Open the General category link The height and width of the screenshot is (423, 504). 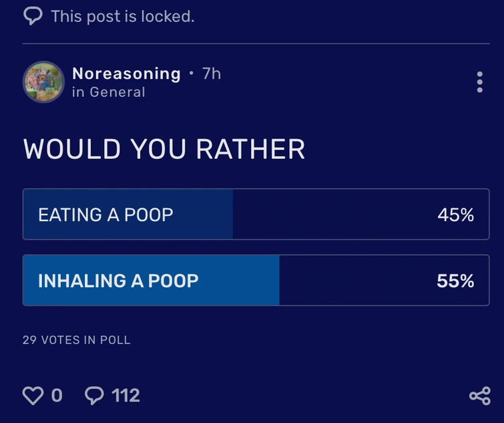click(117, 92)
